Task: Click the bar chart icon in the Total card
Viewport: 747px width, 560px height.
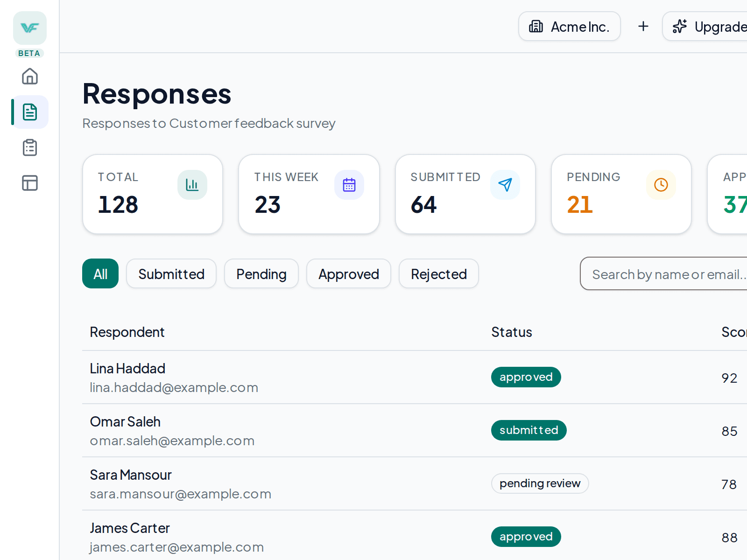Action: point(192,185)
